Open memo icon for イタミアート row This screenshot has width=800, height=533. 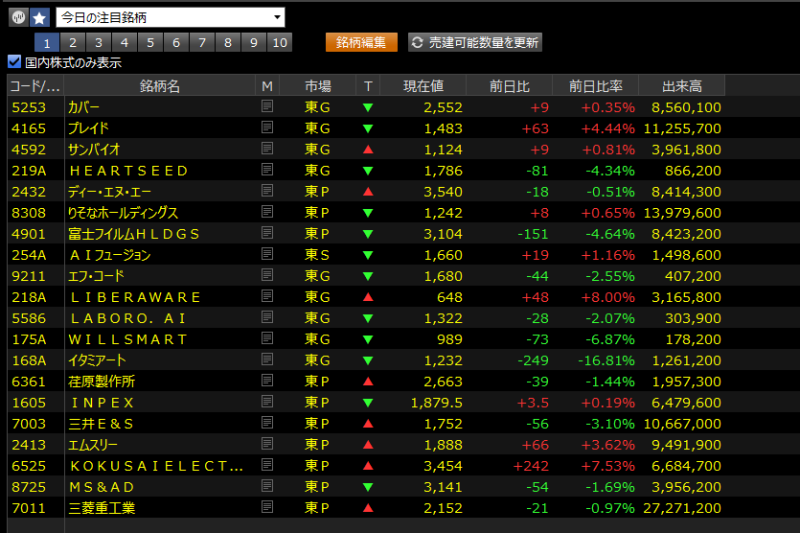coord(267,359)
